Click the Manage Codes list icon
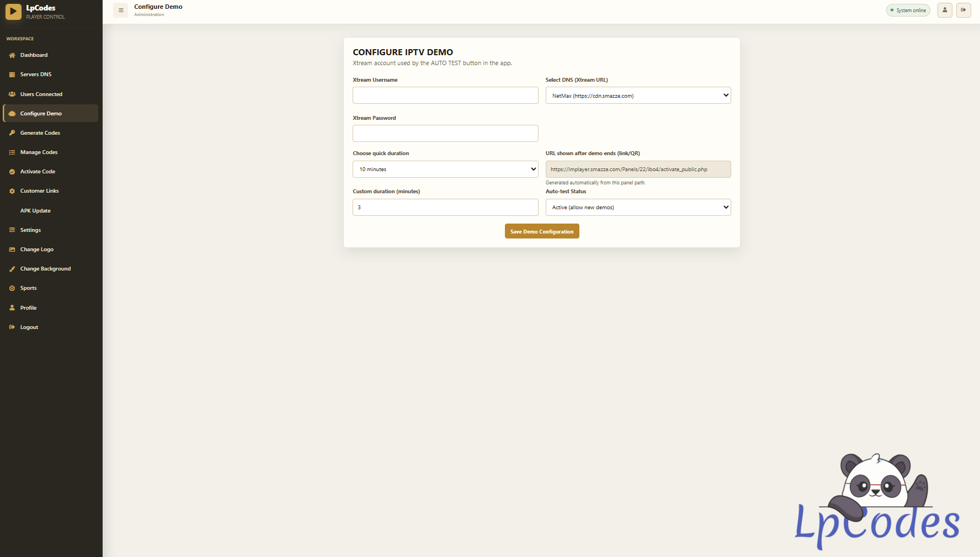The height and width of the screenshot is (557, 980). [12, 152]
